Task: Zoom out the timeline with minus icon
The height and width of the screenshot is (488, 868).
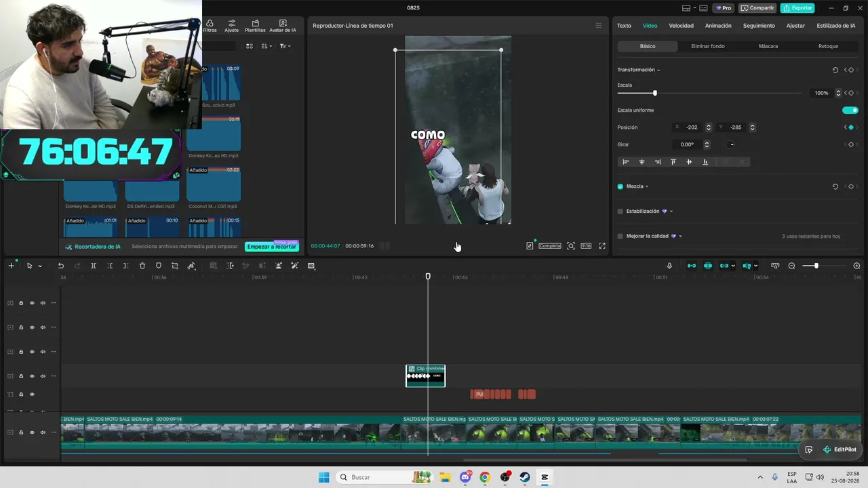Action: (x=791, y=266)
